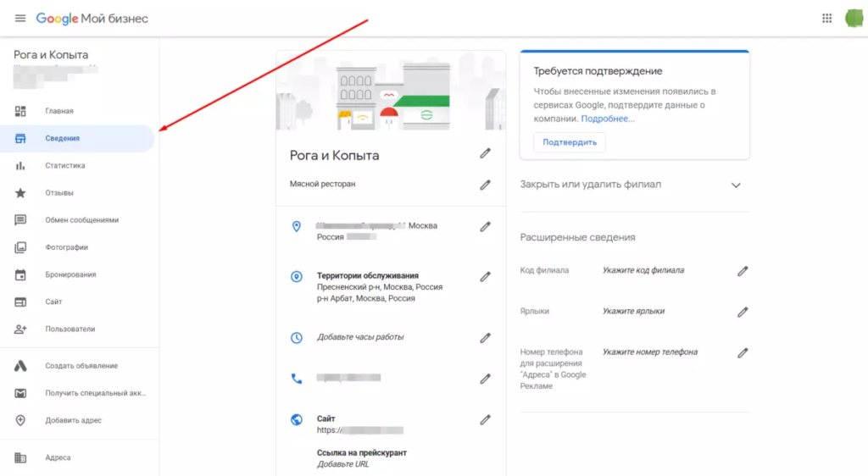Click the Мясной ресторан category text

click(x=323, y=184)
